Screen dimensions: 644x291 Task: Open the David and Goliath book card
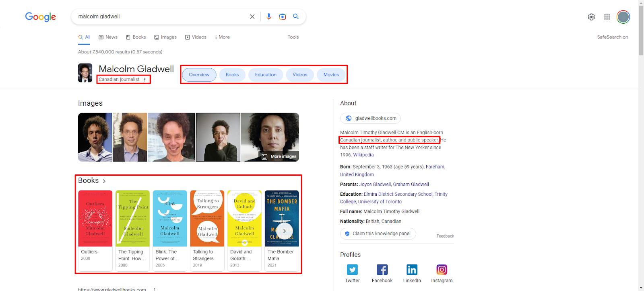click(244, 231)
